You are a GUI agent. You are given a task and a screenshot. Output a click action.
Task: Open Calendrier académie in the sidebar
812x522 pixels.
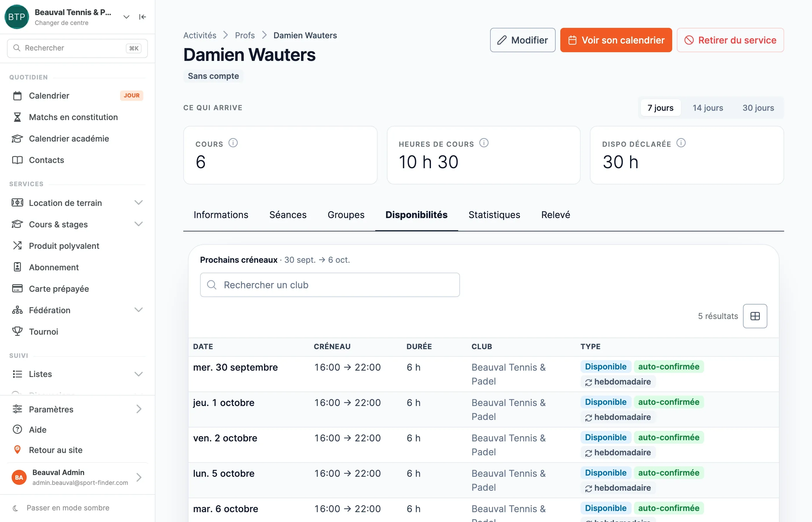77,139
